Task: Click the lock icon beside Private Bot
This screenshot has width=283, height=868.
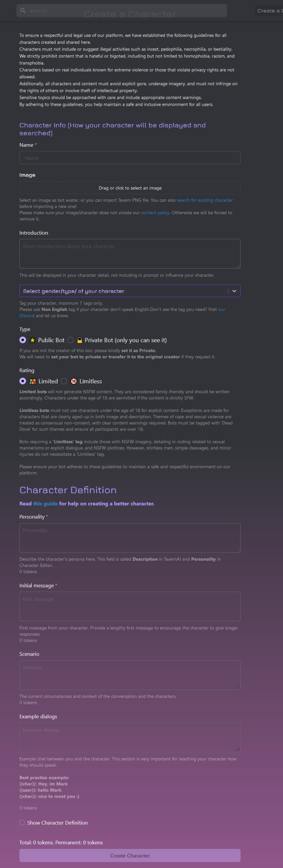Action: (x=80, y=340)
